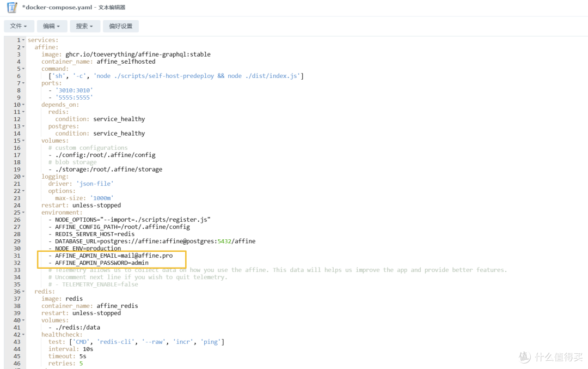
Task: Fold the first volumes block at line 15
Action: [x=23, y=141]
